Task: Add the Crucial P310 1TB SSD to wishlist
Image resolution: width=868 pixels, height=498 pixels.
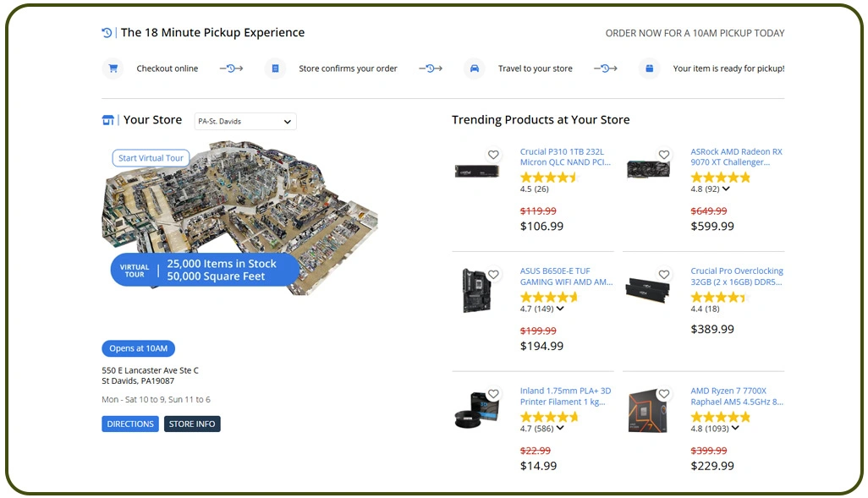Action: point(493,155)
